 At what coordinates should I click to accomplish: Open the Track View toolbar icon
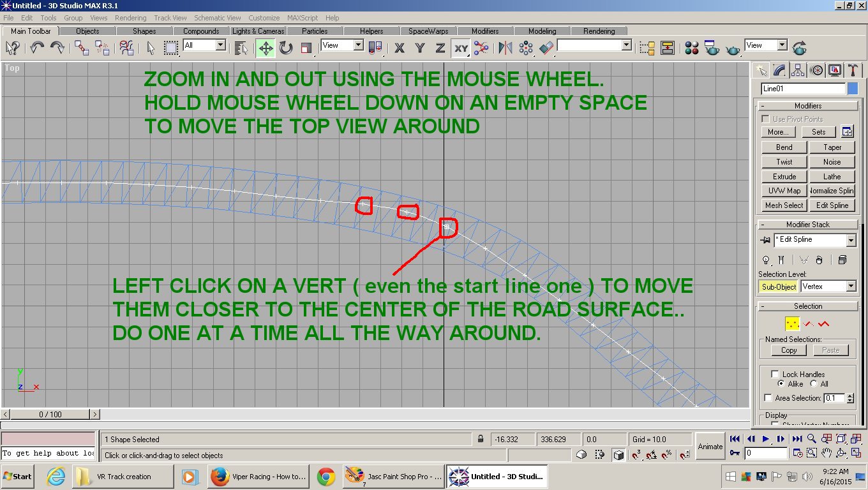coord(647,48)
